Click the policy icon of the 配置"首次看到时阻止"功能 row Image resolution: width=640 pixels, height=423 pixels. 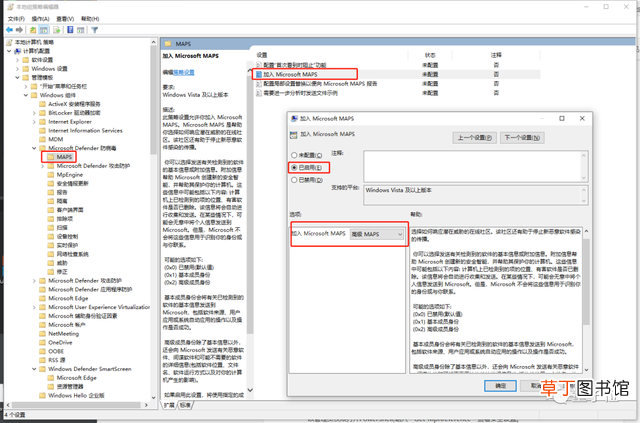pos(259,65)
